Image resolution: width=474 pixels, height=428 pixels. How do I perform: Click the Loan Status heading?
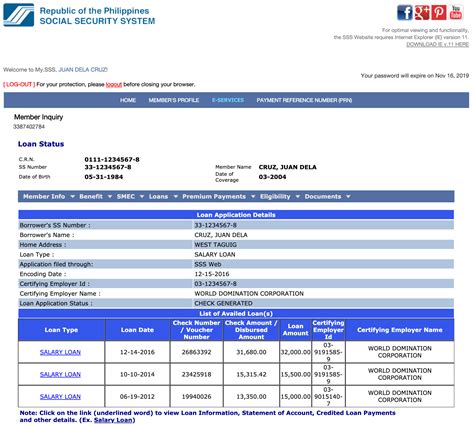tap(41, 144)
